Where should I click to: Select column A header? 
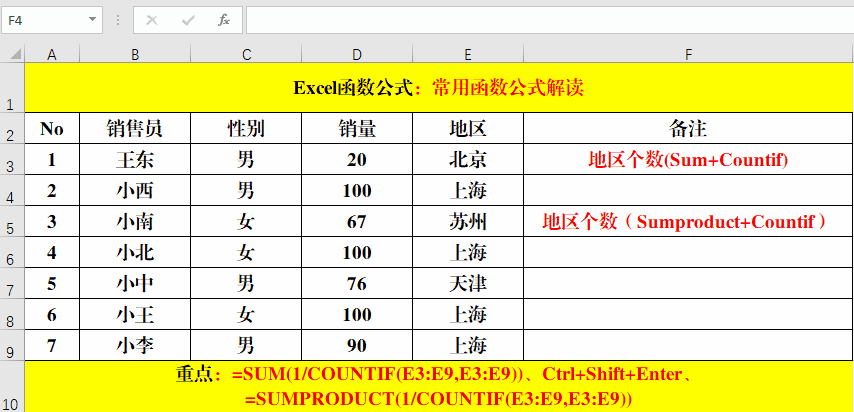(52, 54)
